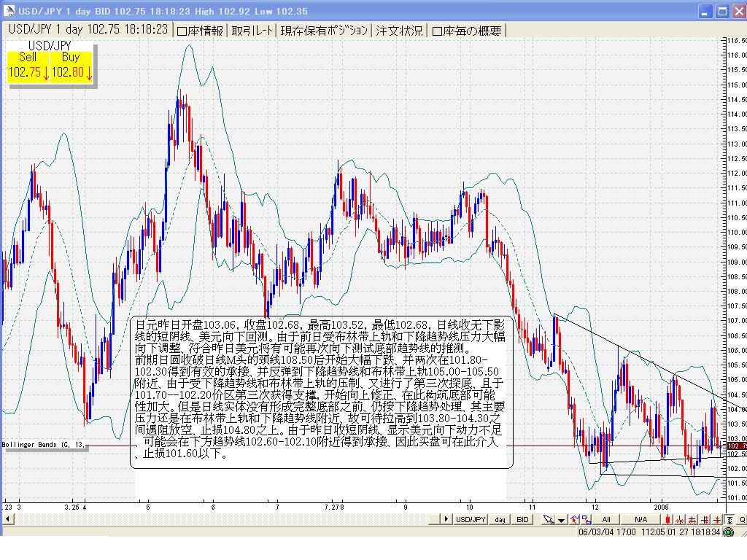The image size is (747, 560).
Task: Click the vertical scale icon beside Q
Action: point(729,519)
